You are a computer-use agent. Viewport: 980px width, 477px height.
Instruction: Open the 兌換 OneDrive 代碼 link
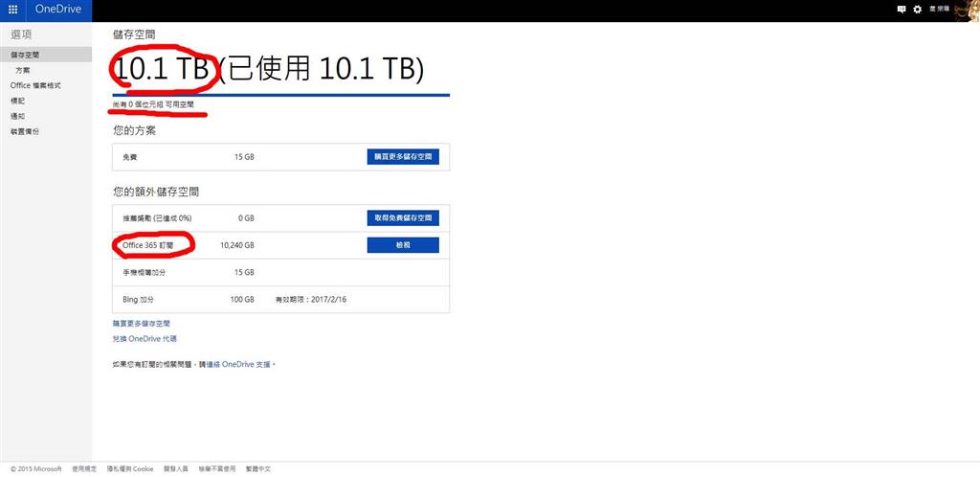[x=145, y=339]
